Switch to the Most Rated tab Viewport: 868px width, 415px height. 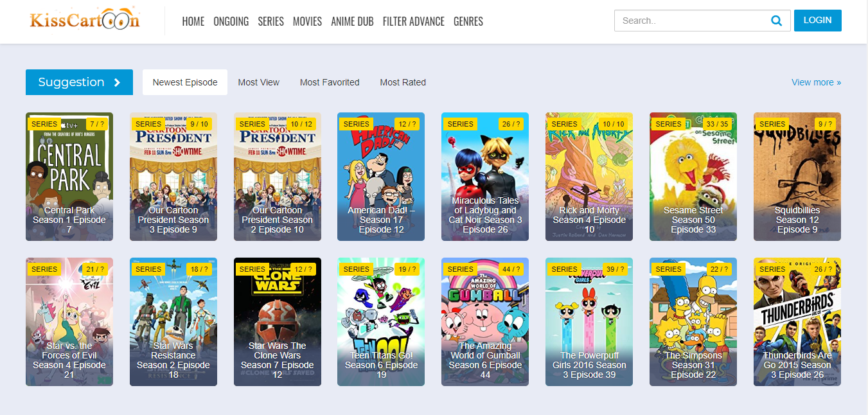403,82
